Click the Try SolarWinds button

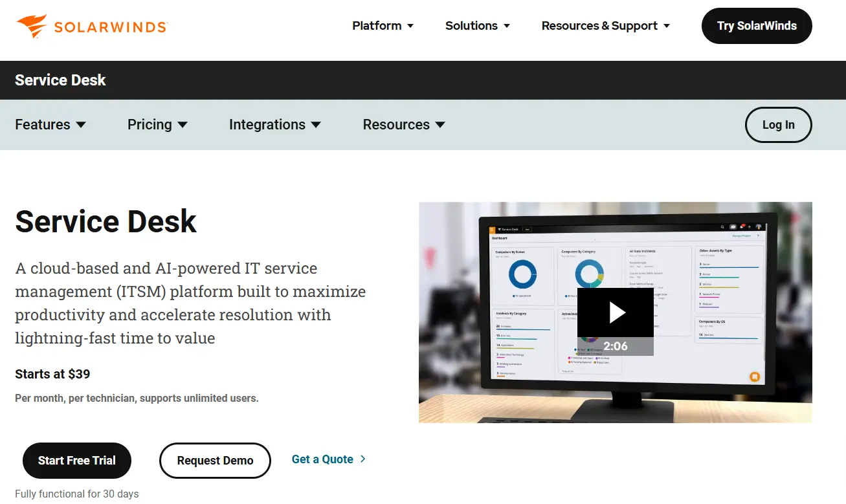coord(757,26)
